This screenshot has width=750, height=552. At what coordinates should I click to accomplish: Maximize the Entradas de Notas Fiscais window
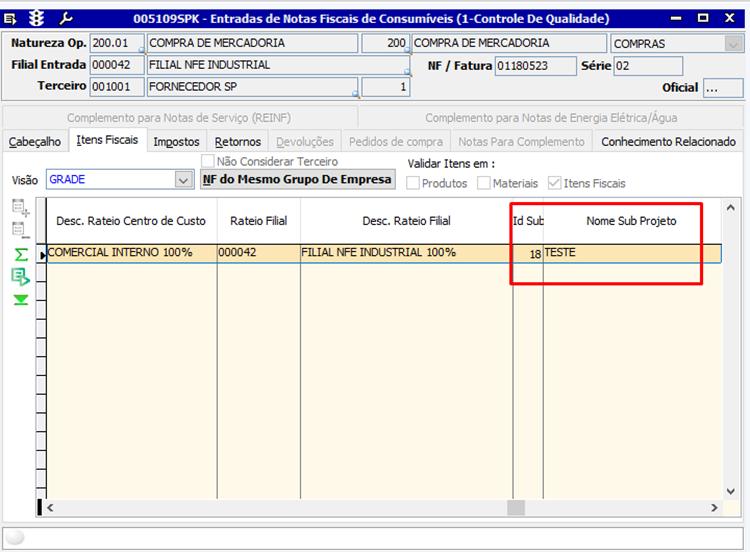pyautogui.click(x=703, y=18)
